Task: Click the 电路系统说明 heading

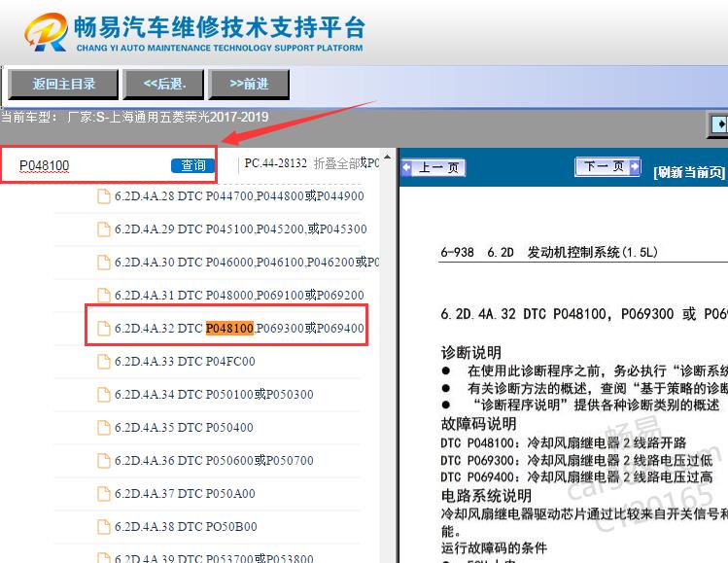Action: pyautogui.click(x=486, y=496)
